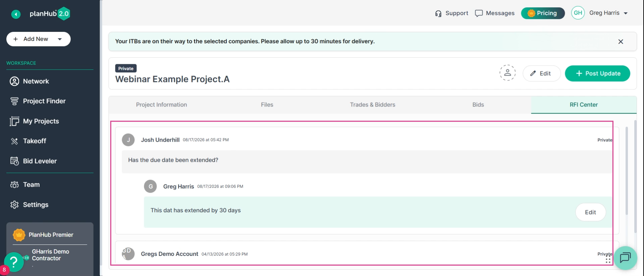Expand the Greg Harris account menu
The width and height of the screenshot is (644, 276).
[x=608, y=13]
